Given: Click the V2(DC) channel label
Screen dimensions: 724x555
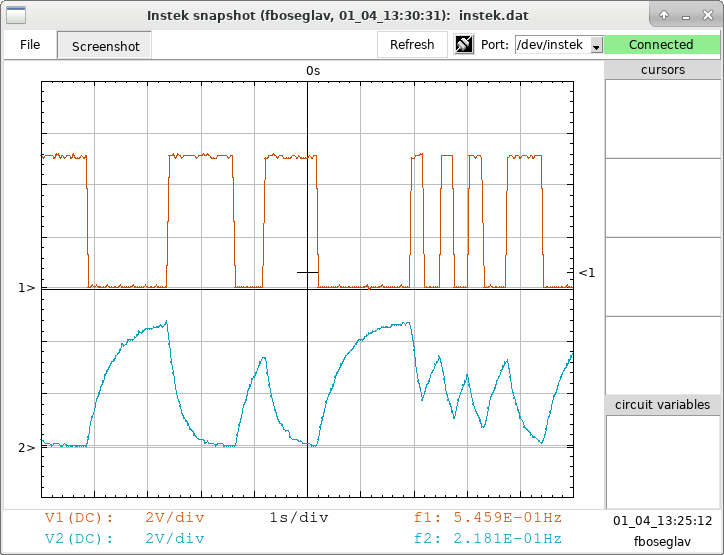Looking at the screenshot, I should tap(79, 539).
